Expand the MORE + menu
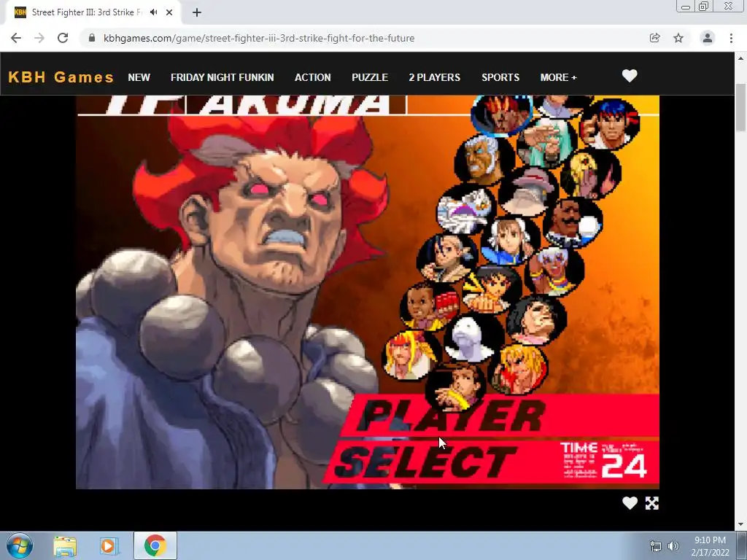This screenshot has width=747, height=560. click(558, 77)
